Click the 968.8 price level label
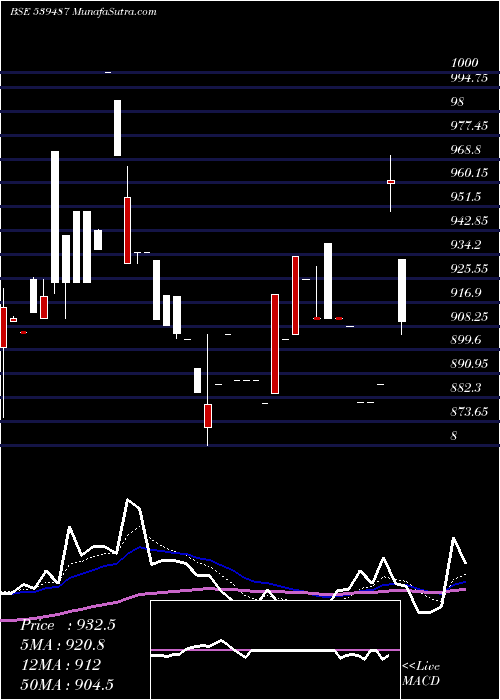This screenshot has width=500, height=700. click(x=466, y=150)
